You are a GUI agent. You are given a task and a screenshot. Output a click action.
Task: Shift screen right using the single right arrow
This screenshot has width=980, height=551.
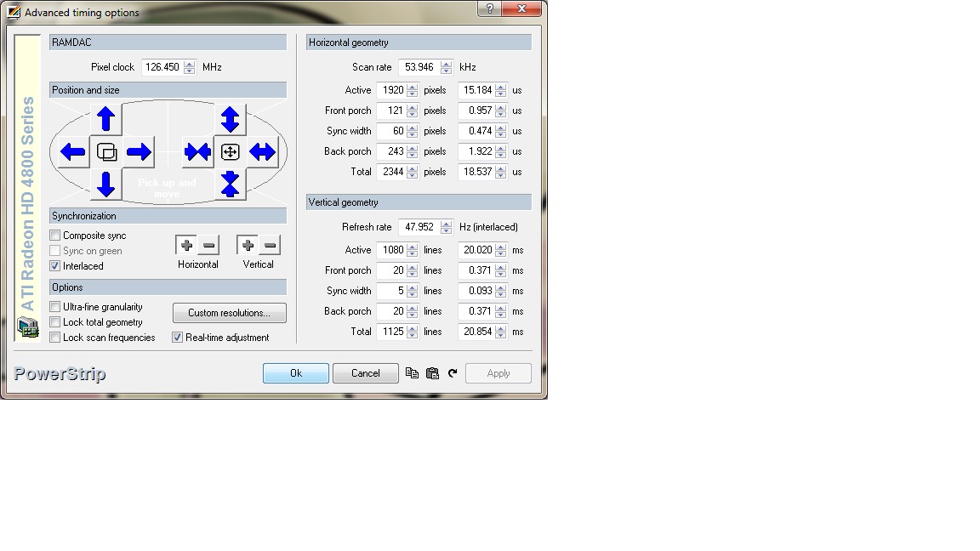point(139,152)
